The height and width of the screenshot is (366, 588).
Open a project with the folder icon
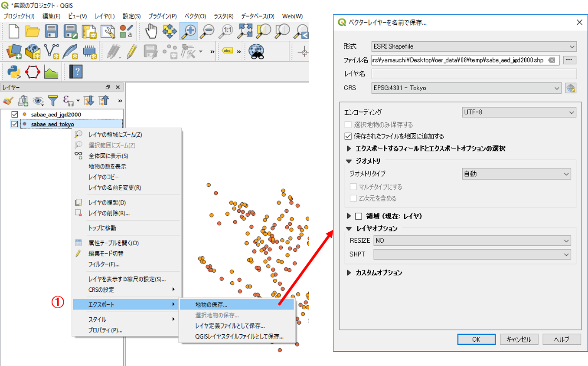(x=33, y=31)
